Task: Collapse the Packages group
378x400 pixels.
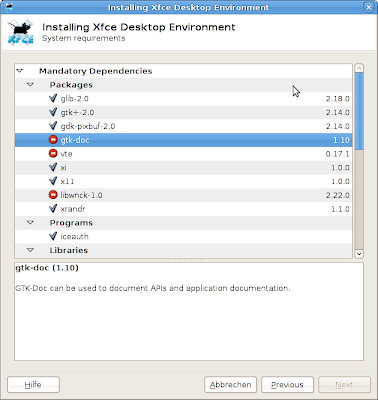Action: coord(30,85)
